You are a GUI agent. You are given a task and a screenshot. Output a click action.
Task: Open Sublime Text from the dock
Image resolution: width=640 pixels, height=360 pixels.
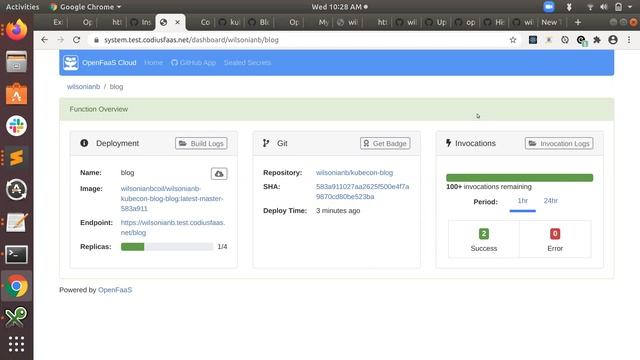click(x=16, y=158)
